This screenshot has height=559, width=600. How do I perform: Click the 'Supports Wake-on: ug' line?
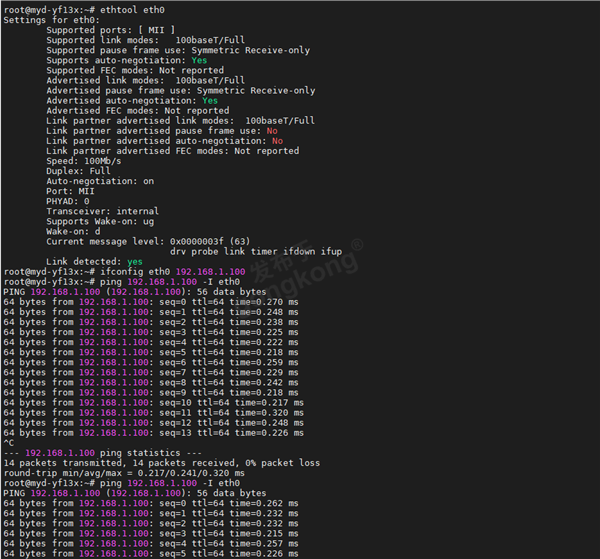click(100, 221)
